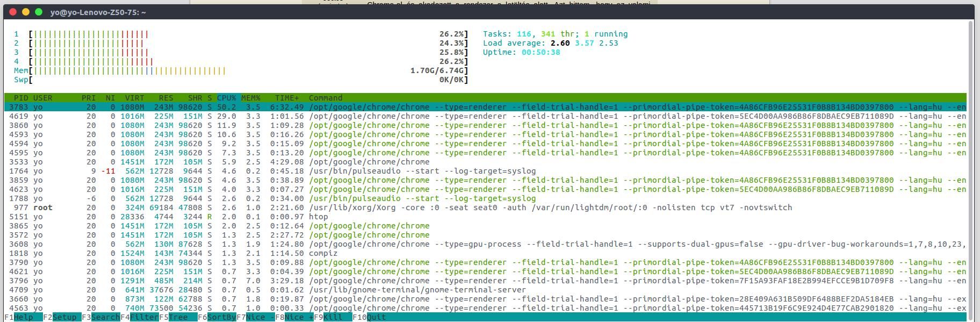980x322 pixels.
Task: Select the gpu-process chrome row PID 3608
Action: (x=485, y=244)
